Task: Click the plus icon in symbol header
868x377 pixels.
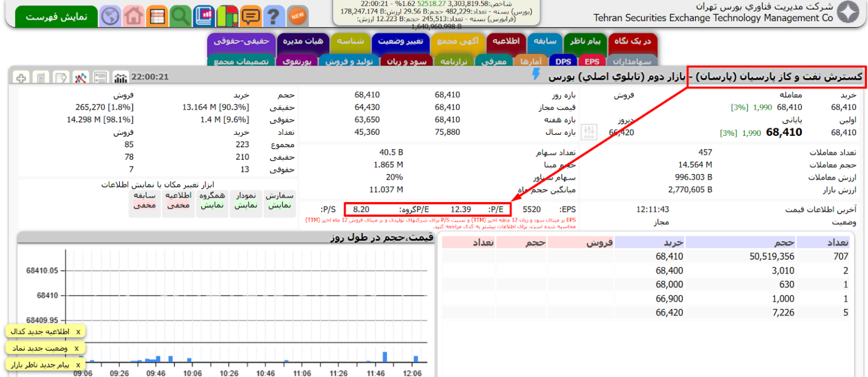Action: (x=20, y=78)
